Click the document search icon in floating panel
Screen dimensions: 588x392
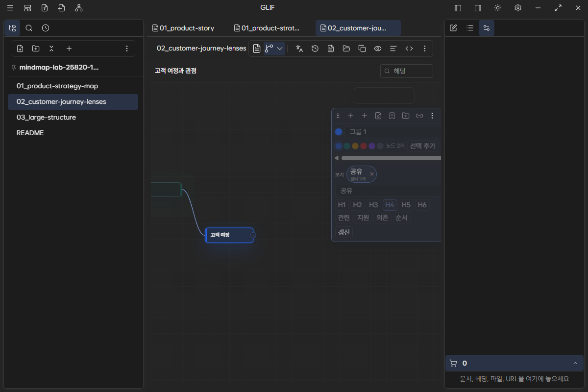point(378,116)
